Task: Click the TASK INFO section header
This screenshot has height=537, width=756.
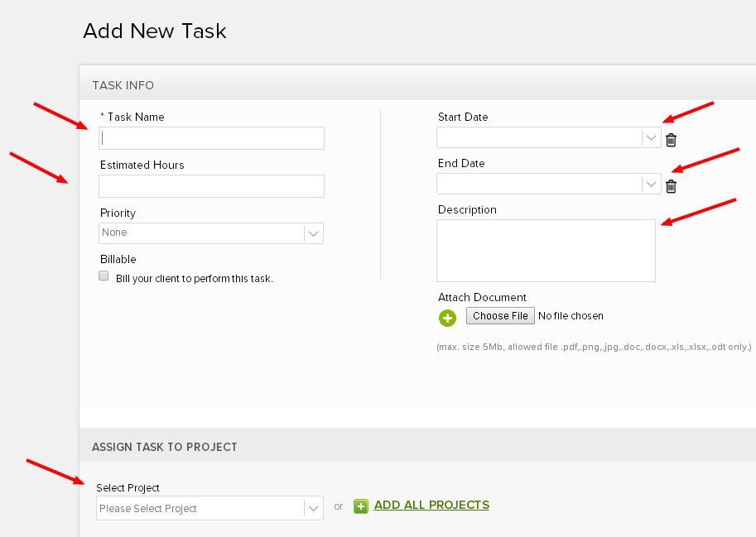Action: click(x=123, y=85)
